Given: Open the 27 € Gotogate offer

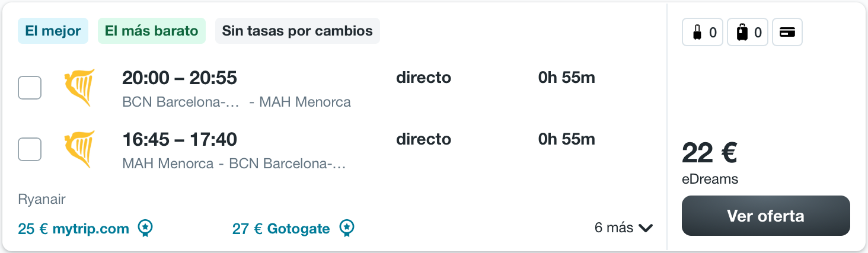Looking at the screenshot, I should [281, 229].
